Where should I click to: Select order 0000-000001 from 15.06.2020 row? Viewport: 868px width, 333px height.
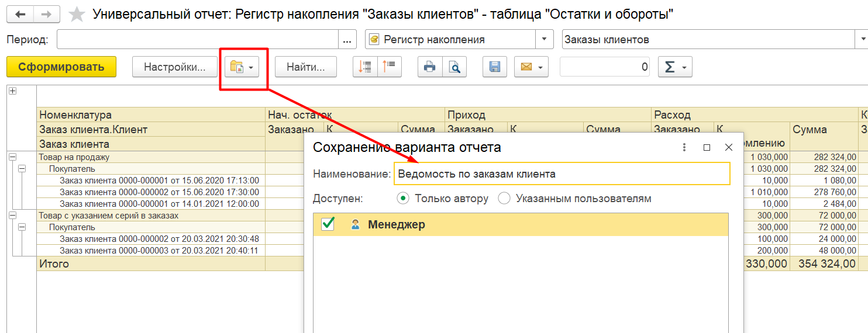(159, 181)
